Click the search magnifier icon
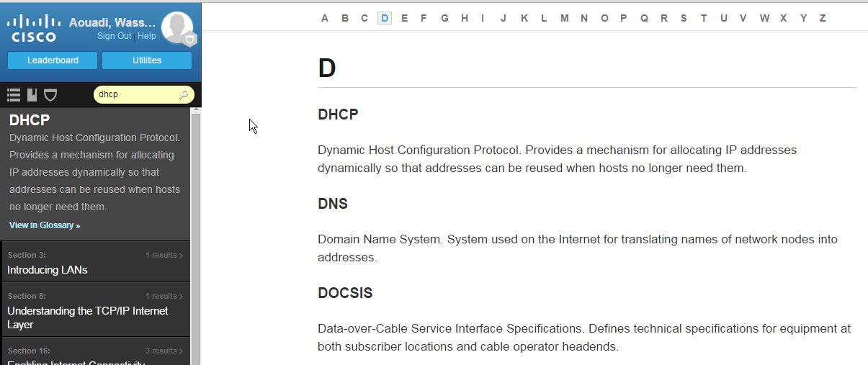Image resolution: width=868 pixels, height=365 pixels. pyautogui.click(x=184, y=94)
